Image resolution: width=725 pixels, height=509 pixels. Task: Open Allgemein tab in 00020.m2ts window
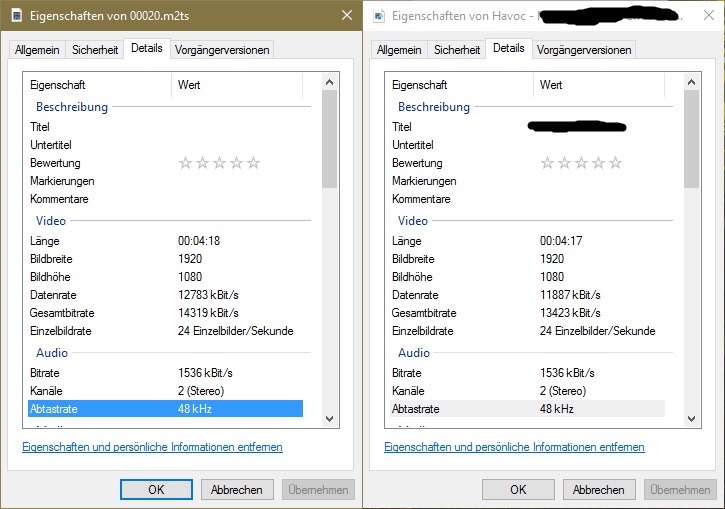37,50
